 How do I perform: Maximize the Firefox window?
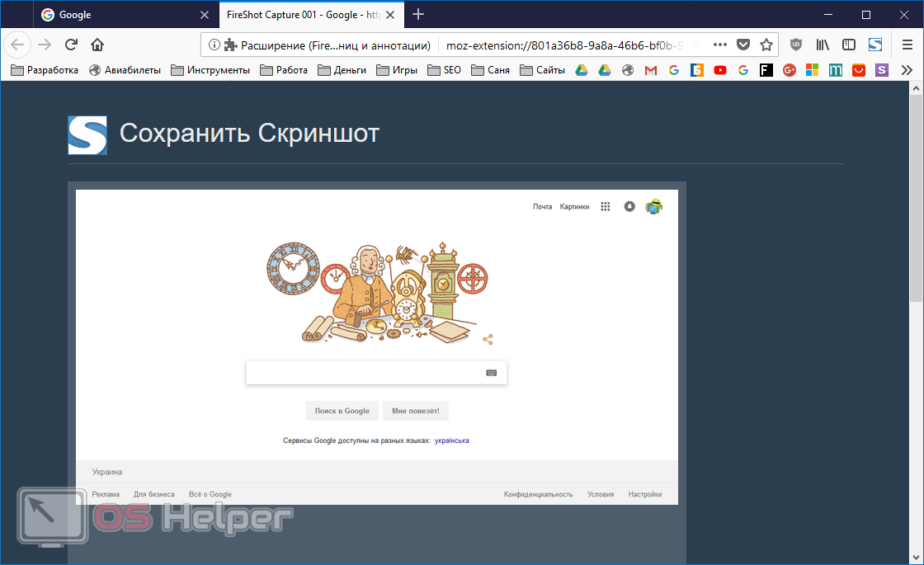(865, 15)
